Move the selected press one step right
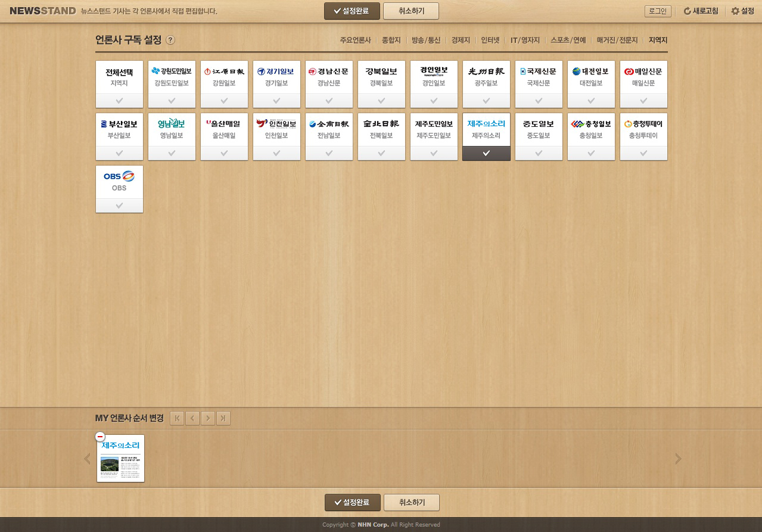 [208, 418]
